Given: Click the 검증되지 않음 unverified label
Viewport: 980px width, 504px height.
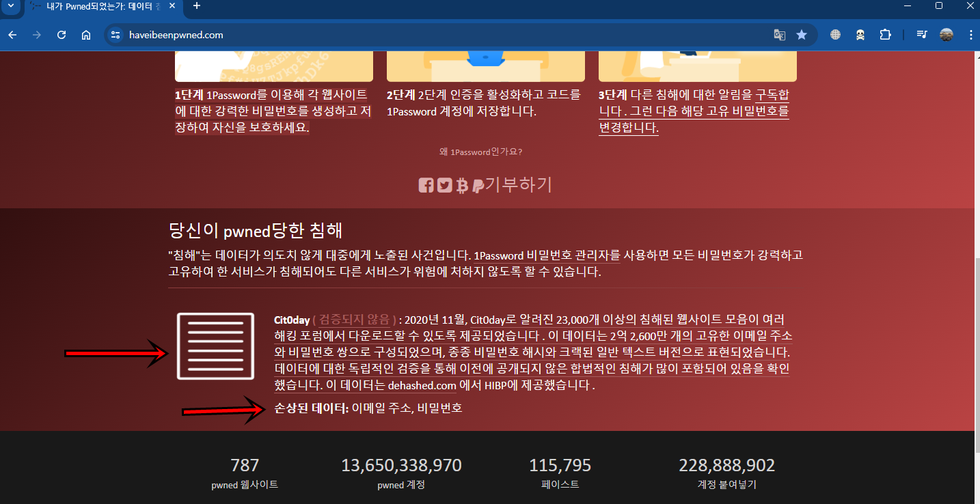Looking at the screenshot, I should tap(355, 320).
